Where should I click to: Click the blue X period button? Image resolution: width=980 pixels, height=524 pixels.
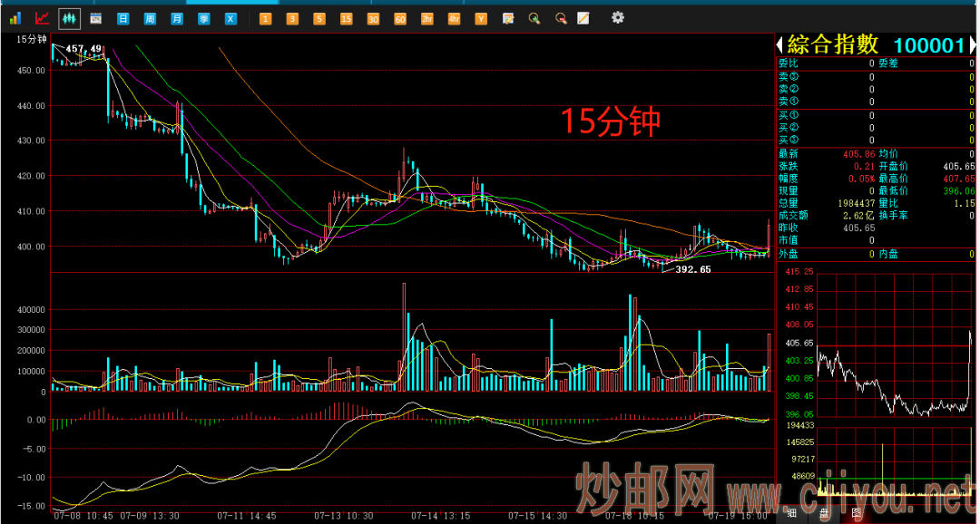[230, 19]
